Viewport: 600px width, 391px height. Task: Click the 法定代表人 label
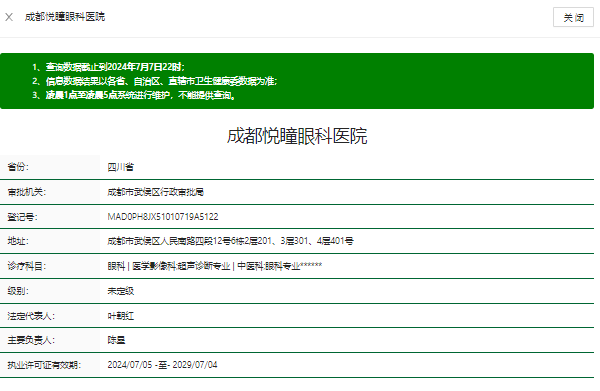(x=31, y=316)
